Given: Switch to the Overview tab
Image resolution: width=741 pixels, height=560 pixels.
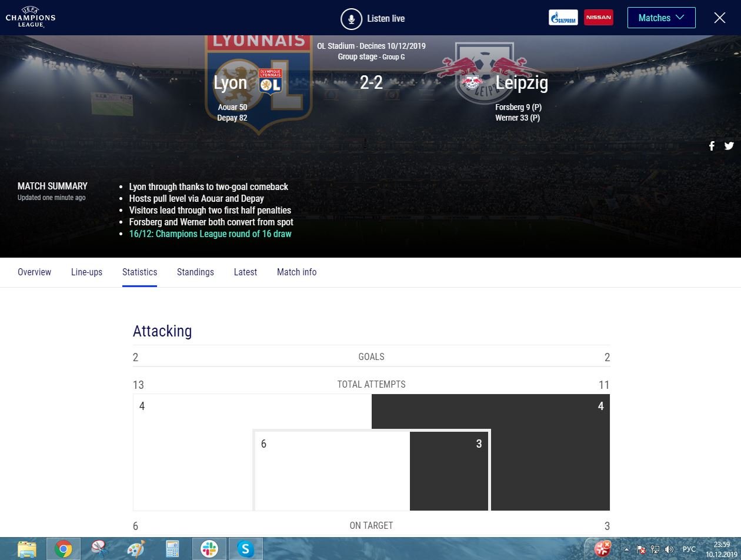Looking at the screenshot, I should (34, 272).
